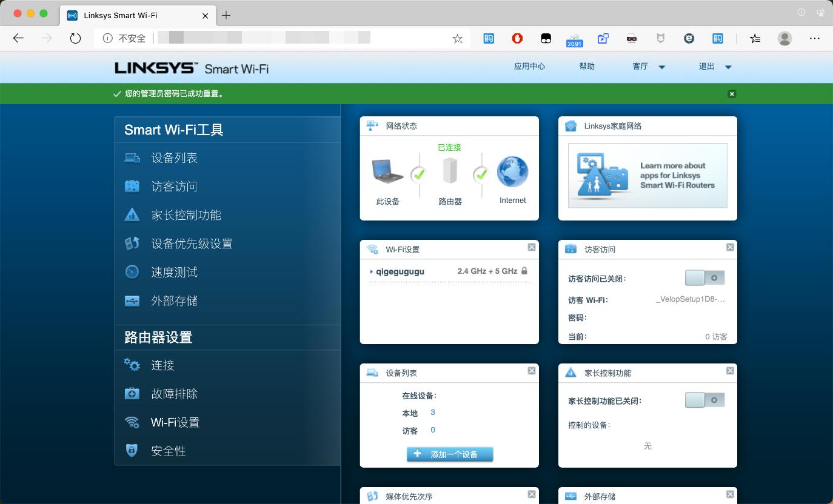
Task: Click the 连接 gear icon under 路由器设置
Action: [132, 365]
